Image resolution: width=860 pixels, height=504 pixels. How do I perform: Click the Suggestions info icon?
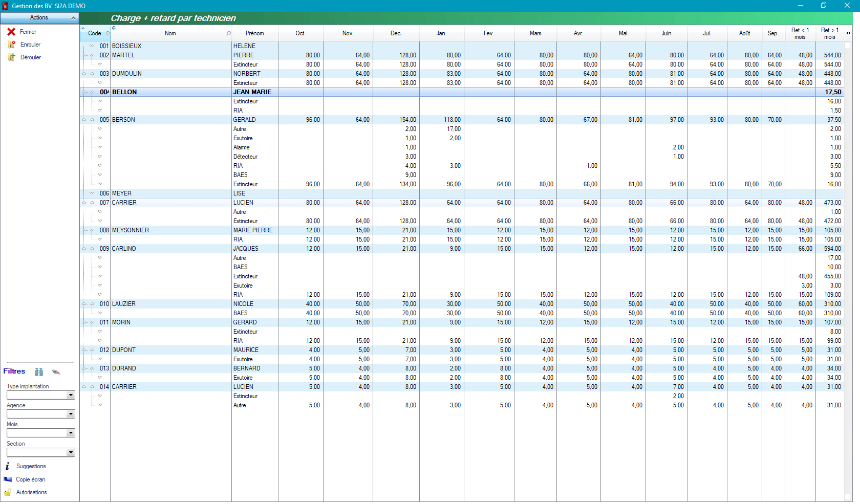pos(7,466)
